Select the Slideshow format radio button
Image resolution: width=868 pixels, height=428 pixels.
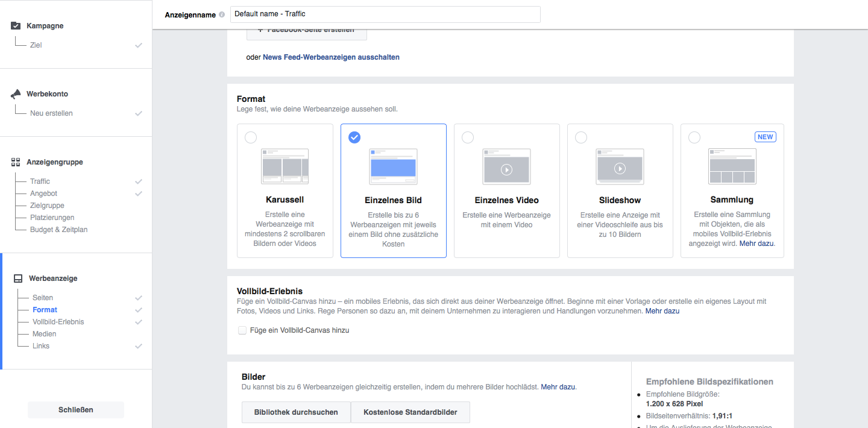click(581, 138)
